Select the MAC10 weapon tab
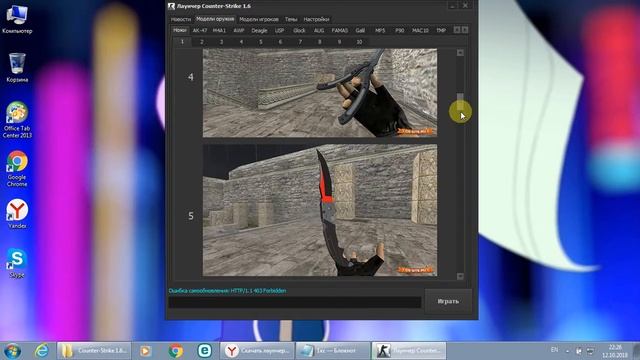The image size is (640, 360). click(420, 31)
